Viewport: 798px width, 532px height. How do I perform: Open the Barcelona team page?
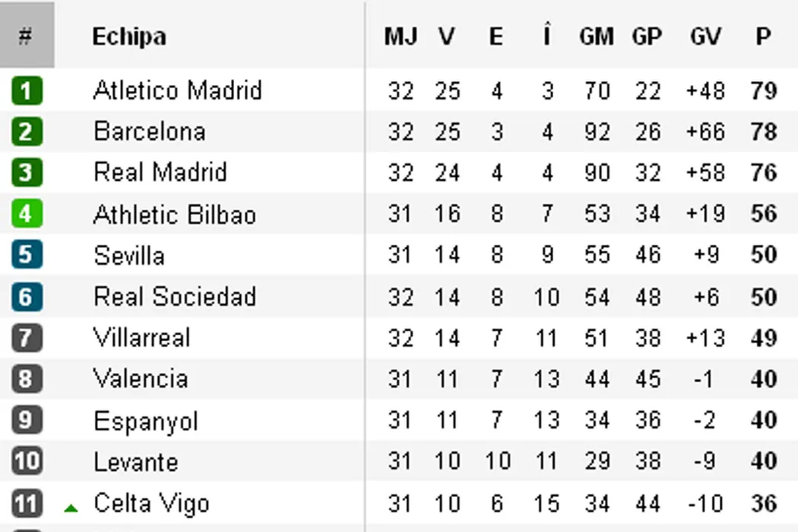click(x=149, y=131)
